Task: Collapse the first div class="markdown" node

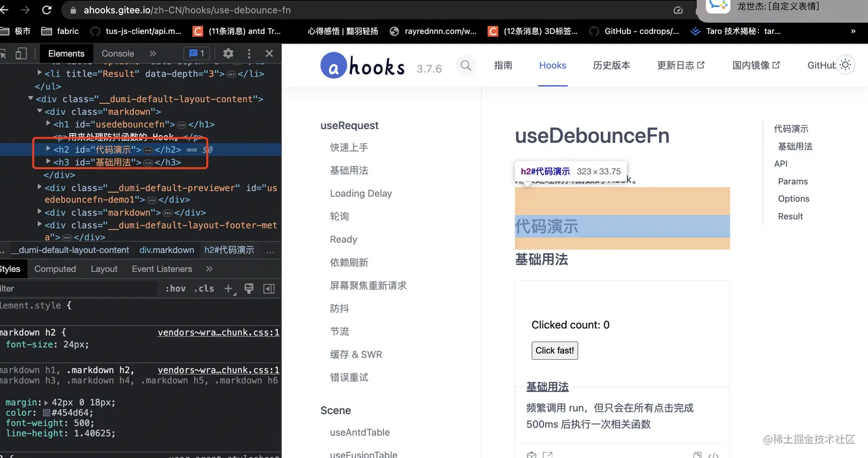Action: [x=40, y=111]
